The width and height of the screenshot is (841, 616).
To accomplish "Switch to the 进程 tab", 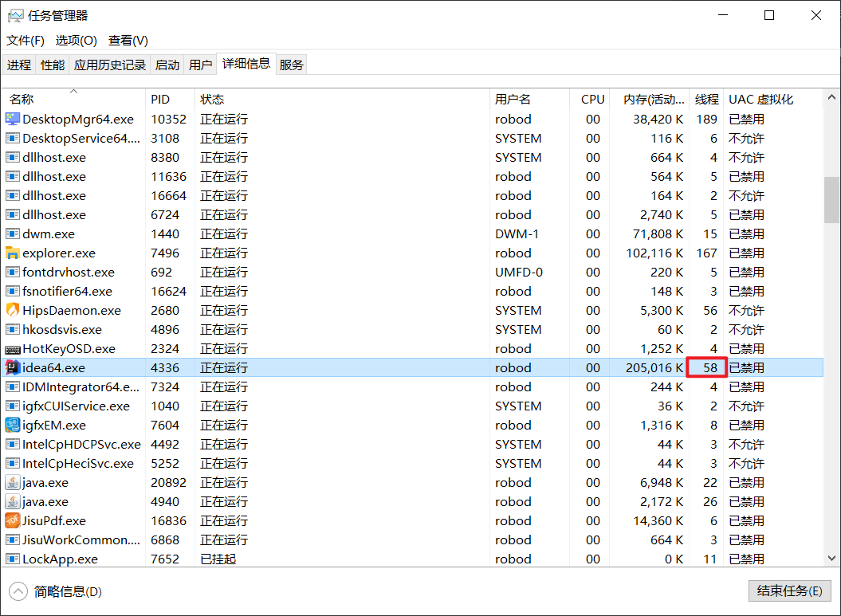I will click(x=19, y=65).
